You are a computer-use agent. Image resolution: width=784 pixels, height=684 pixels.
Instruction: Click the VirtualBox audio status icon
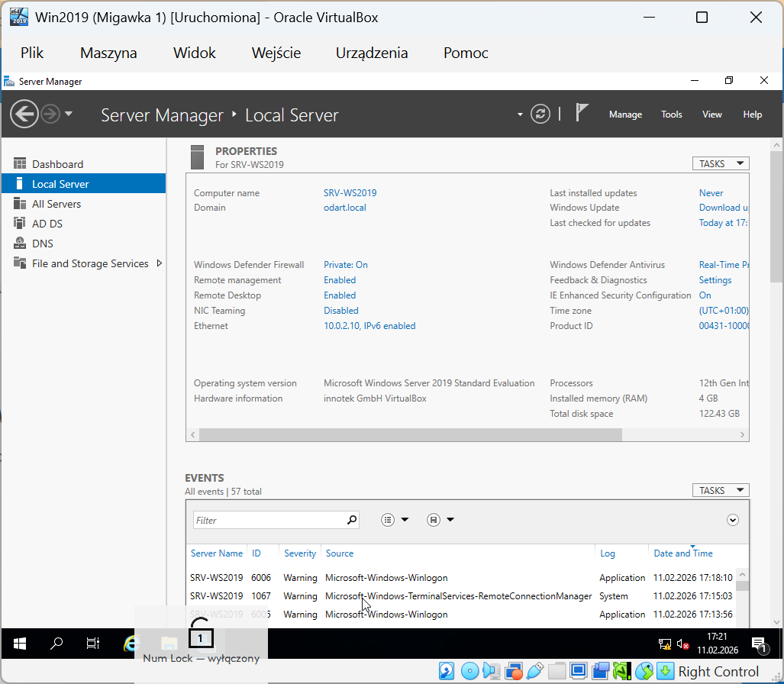pos(492,671)
